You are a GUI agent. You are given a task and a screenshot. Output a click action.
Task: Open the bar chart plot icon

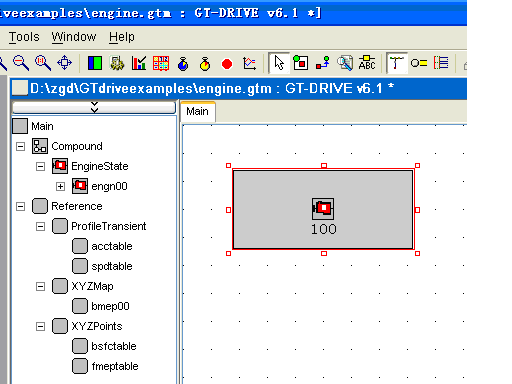coord(139,63)
